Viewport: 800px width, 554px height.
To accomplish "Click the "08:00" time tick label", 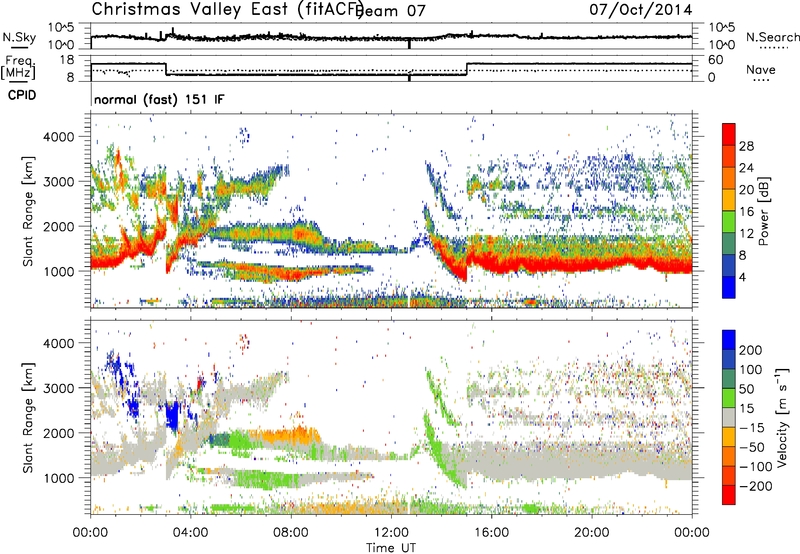I will (x=291, y=533).
